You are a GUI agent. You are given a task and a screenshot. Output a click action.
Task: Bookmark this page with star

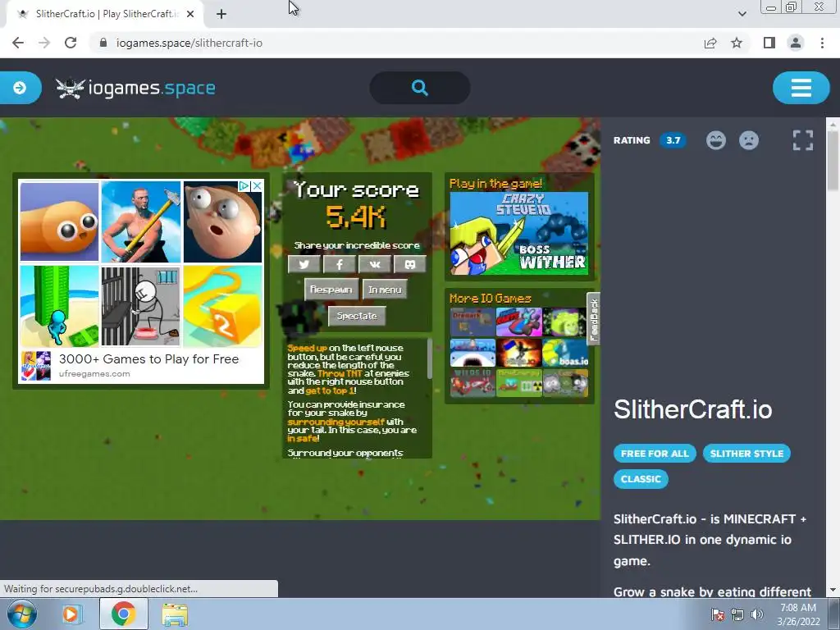(737, 43)
